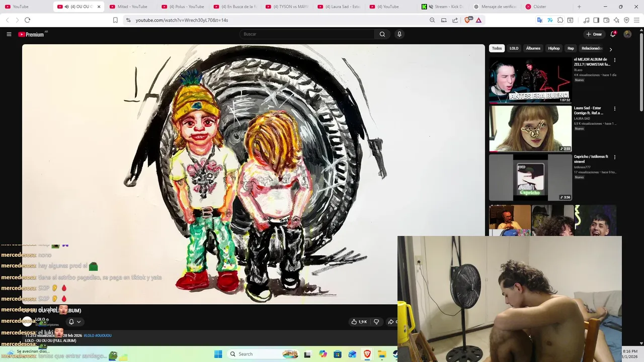The image size is (644, 362).
Task: Open Brave Wallet icon
Action: coord(606,20)
